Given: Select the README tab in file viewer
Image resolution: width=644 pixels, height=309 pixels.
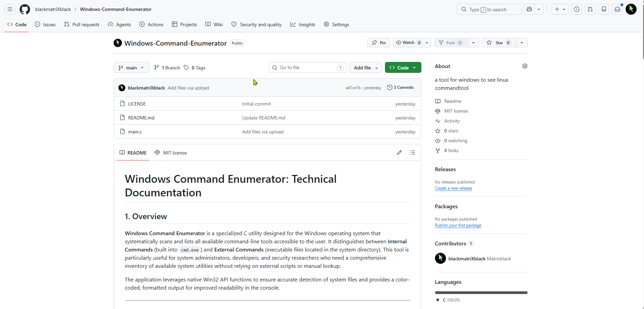Looking at the screenshot, I should (x=133, y=152).
